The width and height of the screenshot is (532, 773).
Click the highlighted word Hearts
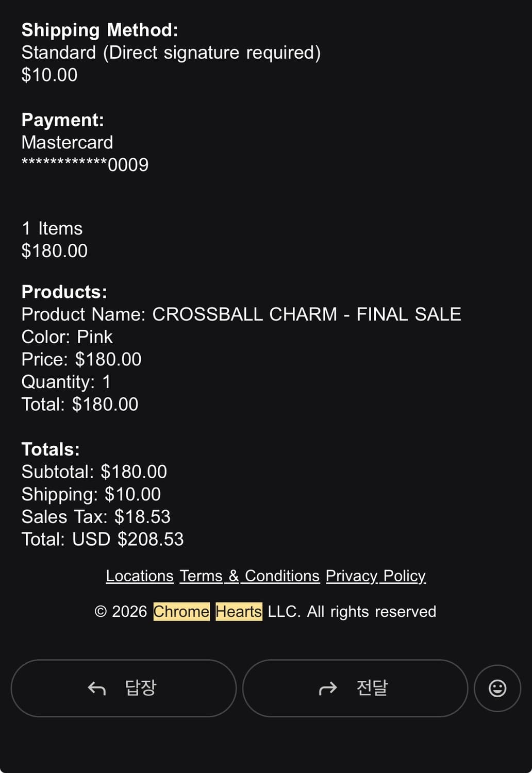[x=239, y=612]
